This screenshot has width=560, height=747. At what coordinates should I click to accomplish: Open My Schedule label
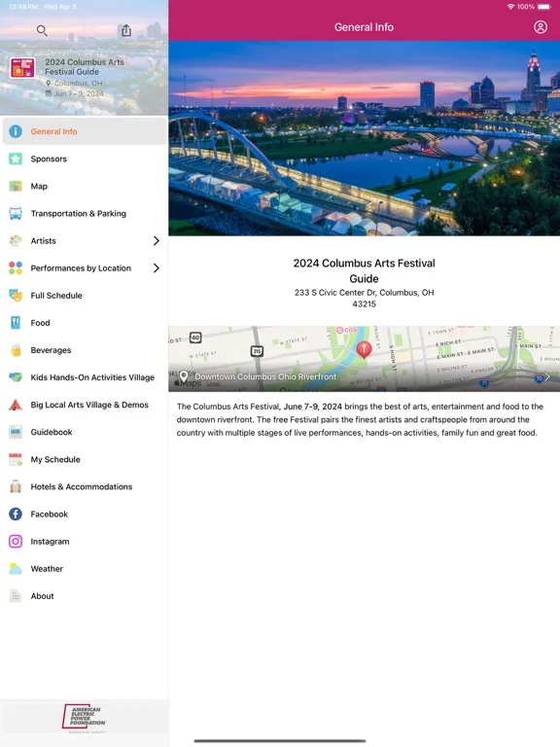[x=55, y=459]
